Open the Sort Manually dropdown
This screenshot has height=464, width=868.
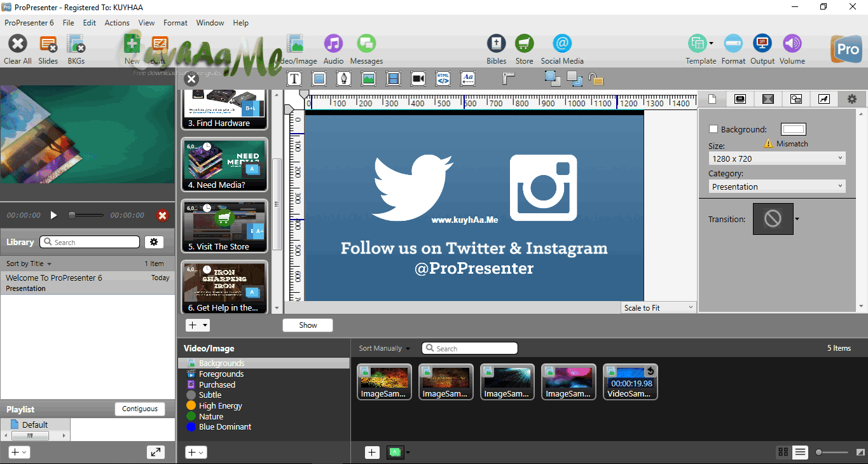coord(385,348)
